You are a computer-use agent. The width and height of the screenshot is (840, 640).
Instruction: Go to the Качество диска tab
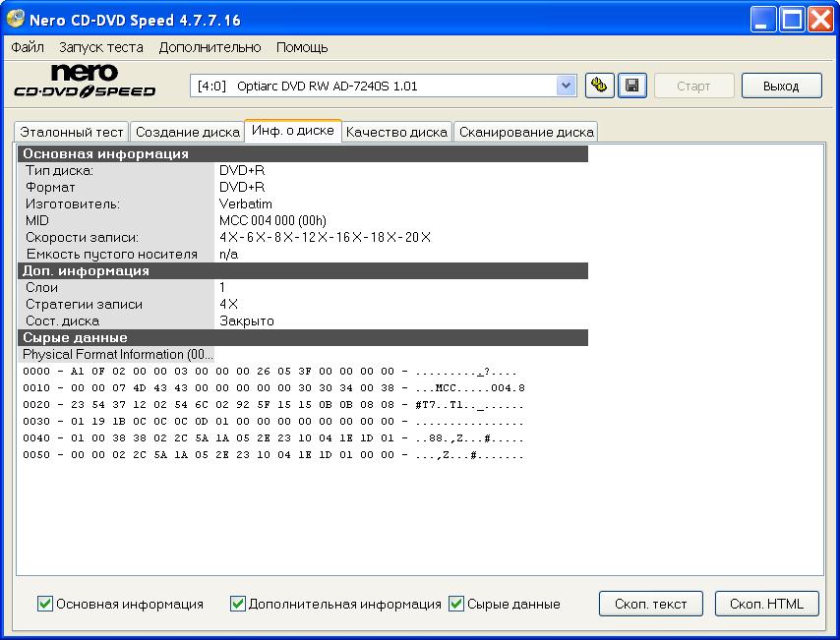coord(397,132)
